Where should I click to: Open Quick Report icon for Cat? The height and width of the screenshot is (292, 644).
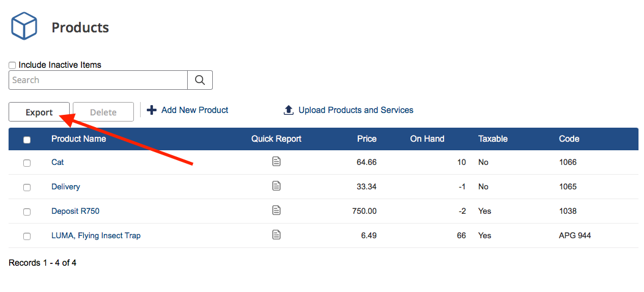pos(276,161)
